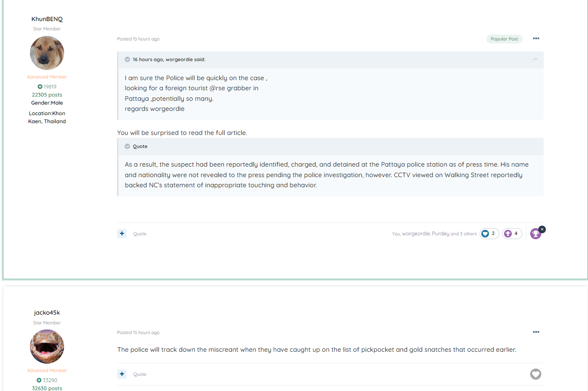Toggle multiquote plus on KhunBENQ's post
Viewport: 588px width, 391px height.
[x=122, y=233]
